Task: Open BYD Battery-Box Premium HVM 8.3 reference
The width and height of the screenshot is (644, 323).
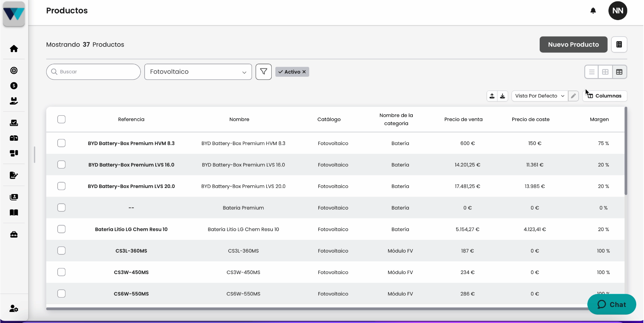Action: click(x=131, y=143)
